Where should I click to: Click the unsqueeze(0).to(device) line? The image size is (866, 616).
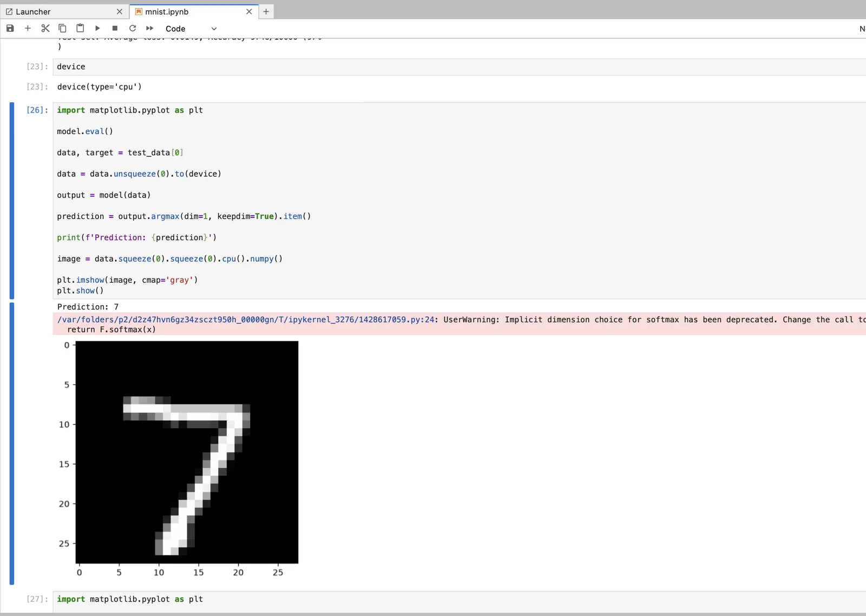tap(139, 174)
